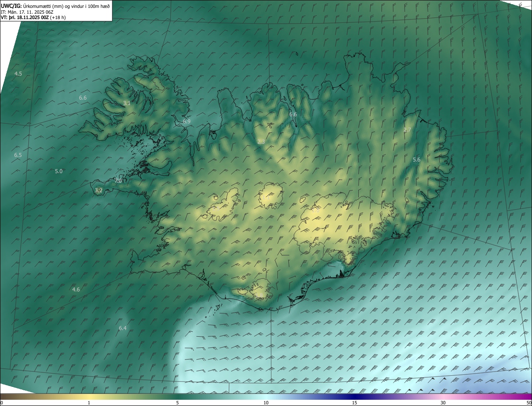532x406 pixels.
Task: Click the 3.1 value in the Westfjords
Action: [x=127, y=103]
